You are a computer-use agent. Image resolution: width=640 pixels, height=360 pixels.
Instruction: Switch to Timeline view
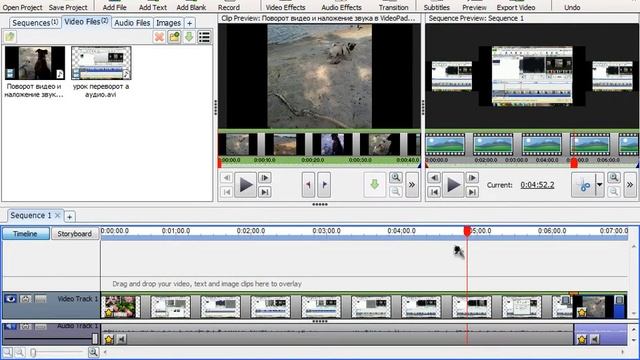[x=25, y=234]
